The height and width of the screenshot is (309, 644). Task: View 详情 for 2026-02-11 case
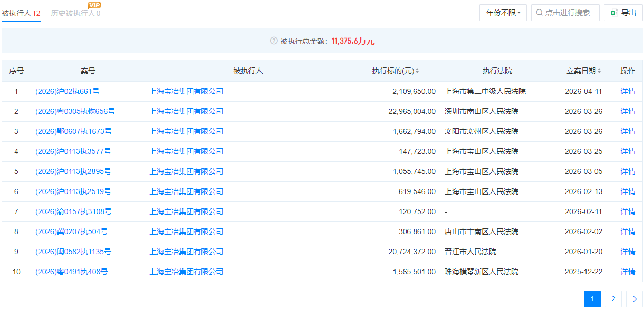[628, 211]
